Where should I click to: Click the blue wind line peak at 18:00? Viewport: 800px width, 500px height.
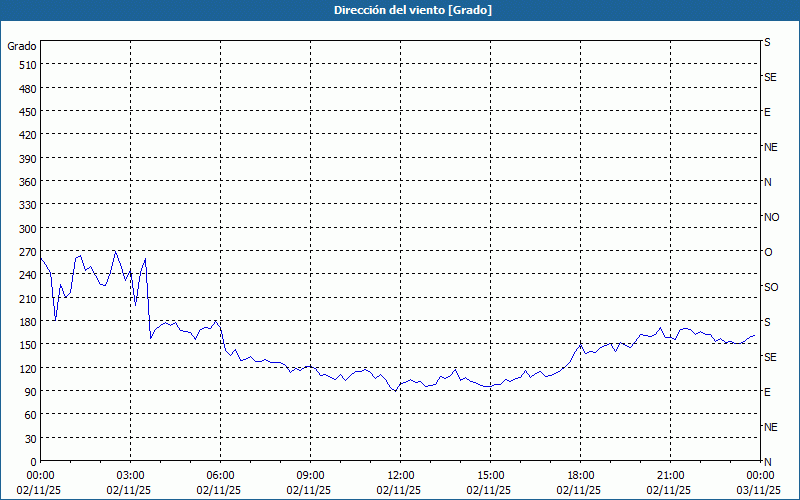[x=580, y=344]
